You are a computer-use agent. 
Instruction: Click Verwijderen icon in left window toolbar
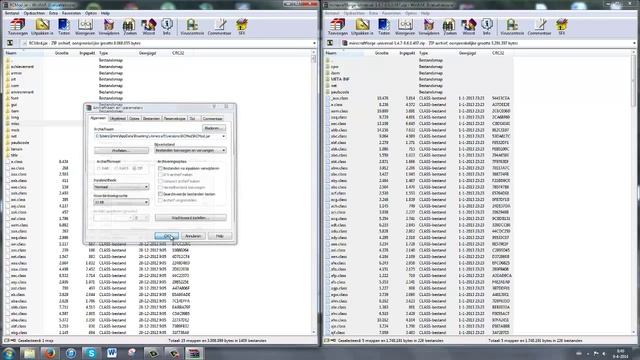point(109,27)
